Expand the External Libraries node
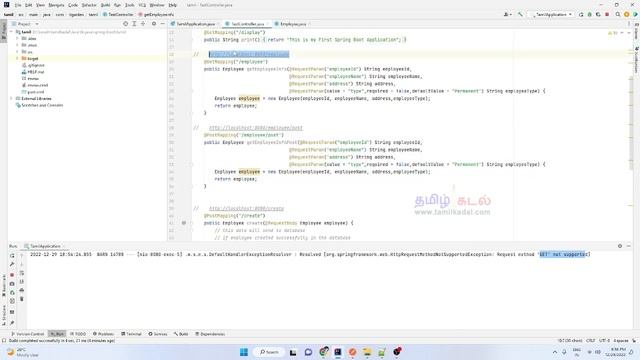 coord(12,98)
